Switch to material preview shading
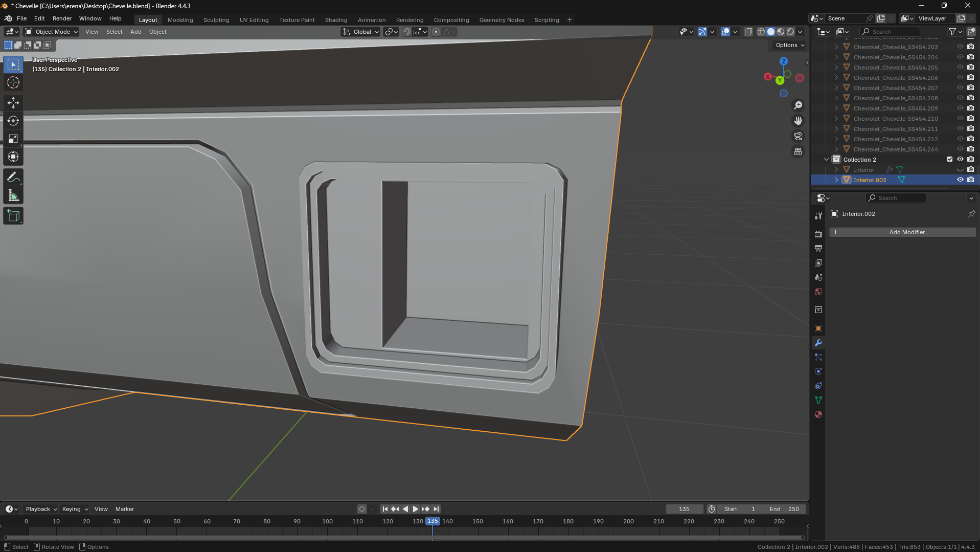Viewport: 980px width, 552px height. pos(781,32)
